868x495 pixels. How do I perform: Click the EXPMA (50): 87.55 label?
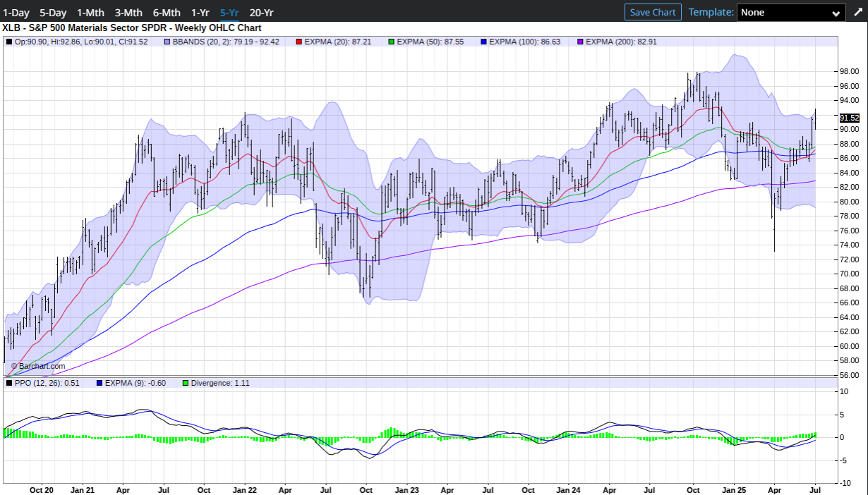pyautogui.click(x=430, y=42)
